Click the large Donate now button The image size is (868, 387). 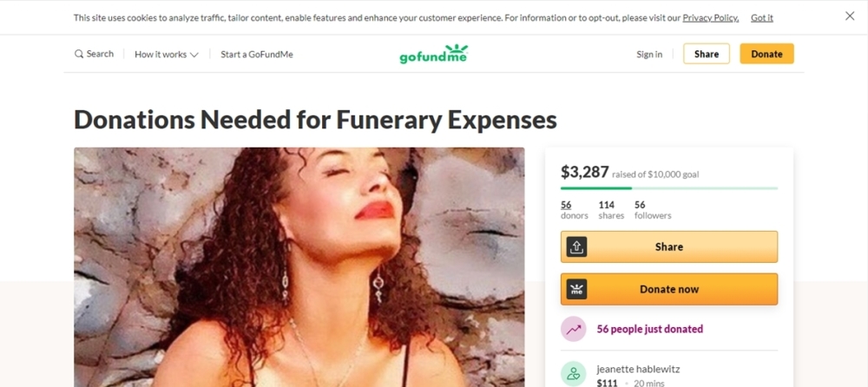tap(669, 289)
